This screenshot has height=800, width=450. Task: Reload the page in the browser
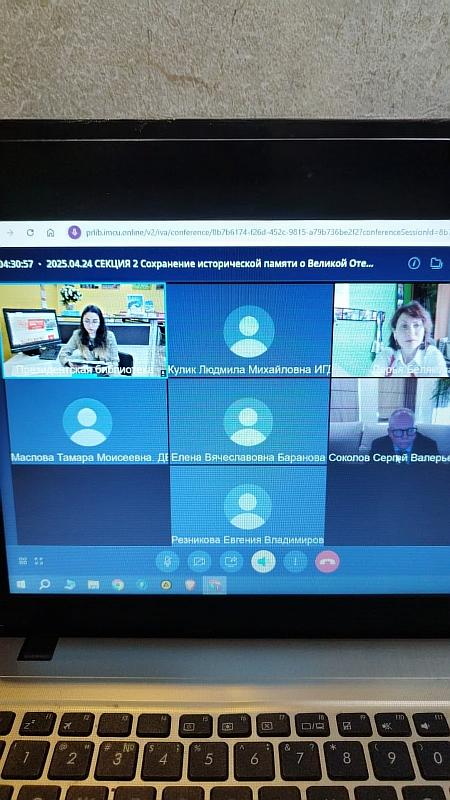pos(30,233)
